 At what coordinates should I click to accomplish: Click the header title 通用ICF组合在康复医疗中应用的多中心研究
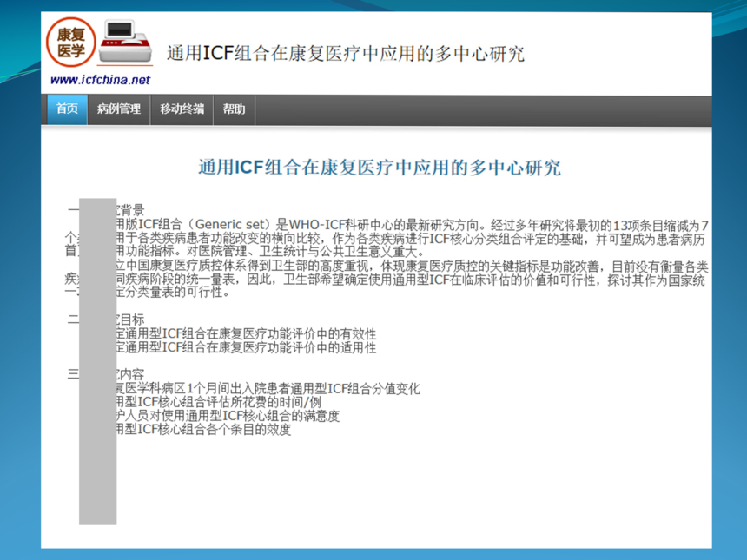(346, 53)
